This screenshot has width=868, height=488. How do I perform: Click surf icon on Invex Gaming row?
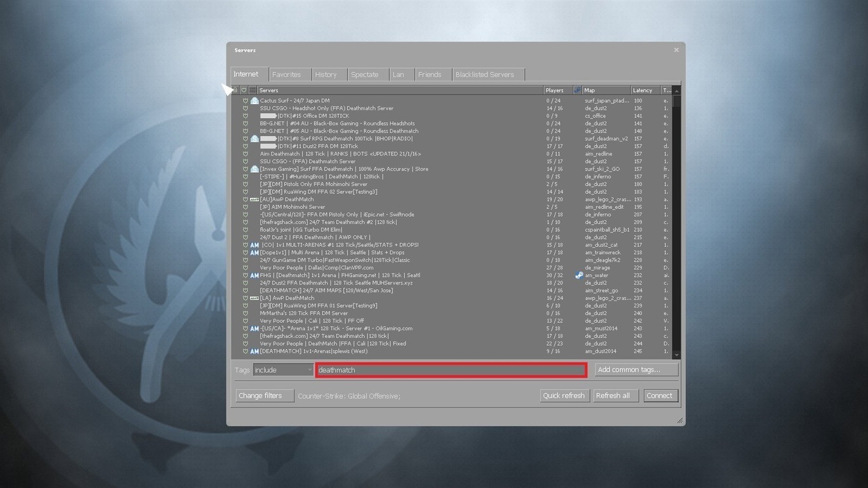(255, 169)
